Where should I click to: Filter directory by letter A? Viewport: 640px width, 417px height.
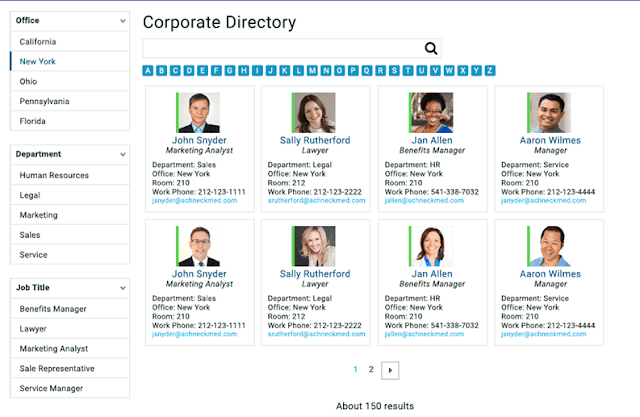[148, 71]
